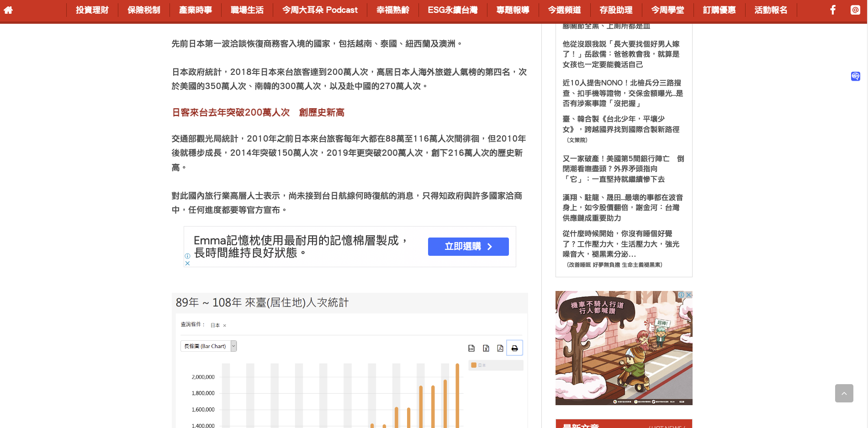Click the Threads icon in the navbar
Image resolution: width=868 pixels, height=428 pixels.
(855, 10)
